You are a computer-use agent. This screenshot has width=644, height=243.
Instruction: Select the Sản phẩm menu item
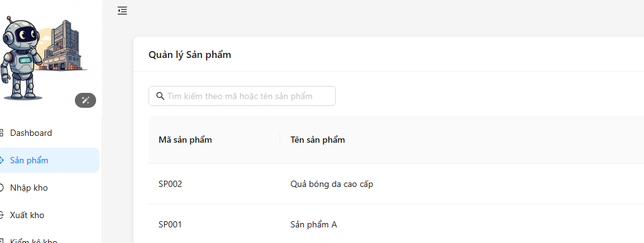[49, 160]
